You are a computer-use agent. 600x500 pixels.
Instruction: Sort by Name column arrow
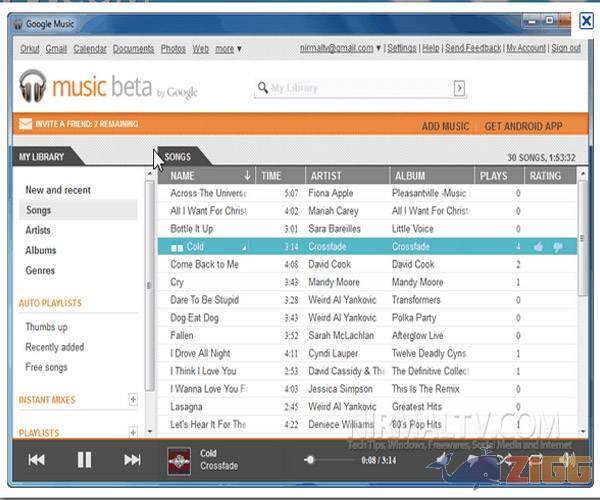coord(247,175)
